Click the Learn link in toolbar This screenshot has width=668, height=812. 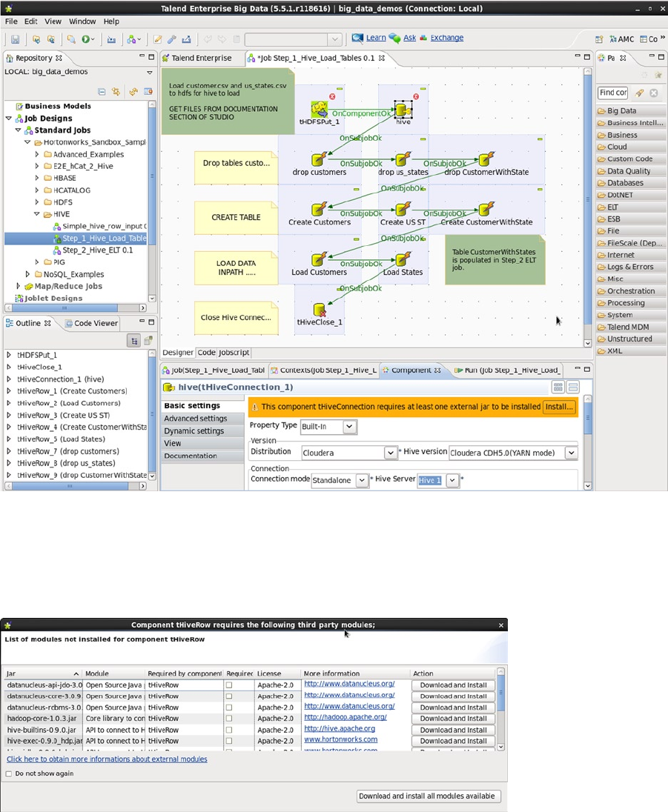[376, 38]
